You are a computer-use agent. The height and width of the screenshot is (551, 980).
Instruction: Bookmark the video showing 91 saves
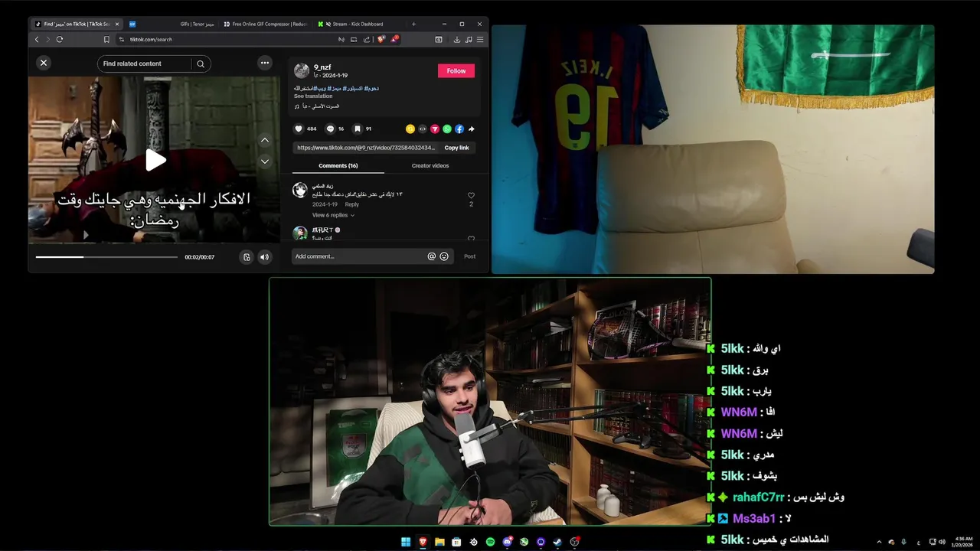point(357,129)
